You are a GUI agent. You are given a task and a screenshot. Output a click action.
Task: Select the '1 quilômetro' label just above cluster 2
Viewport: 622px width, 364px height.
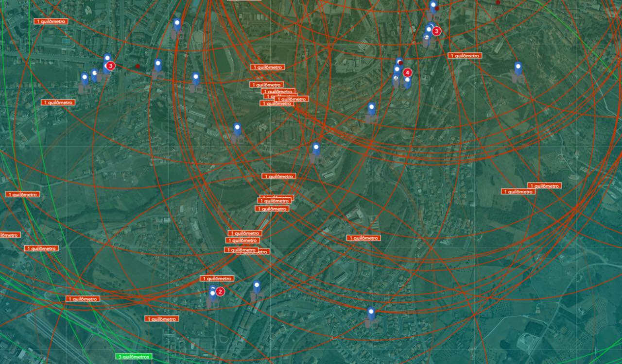coord(217,279)
